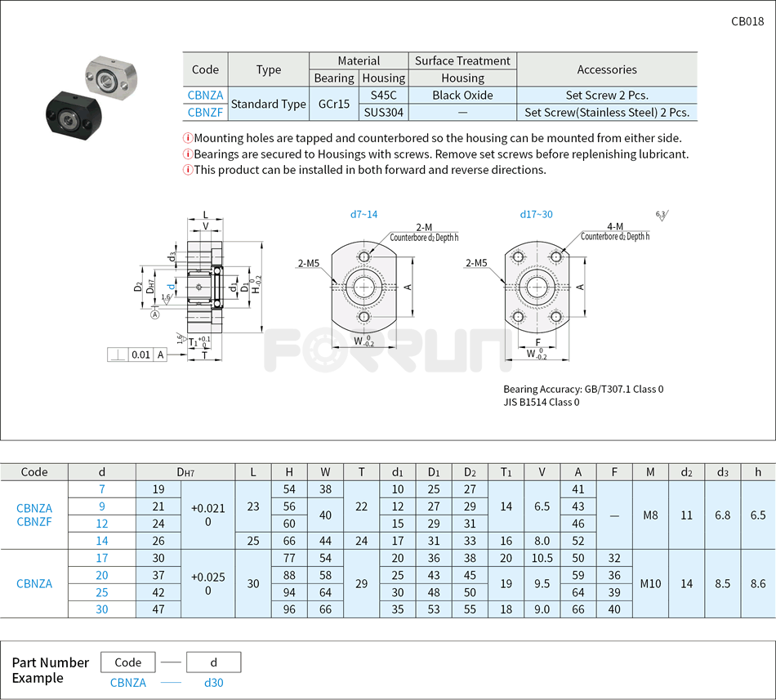Viewport: 776px width, 700px height.
Task: Click the circled A datum marker in the side view
Action: pyautogui.click(x=155, y=314)
